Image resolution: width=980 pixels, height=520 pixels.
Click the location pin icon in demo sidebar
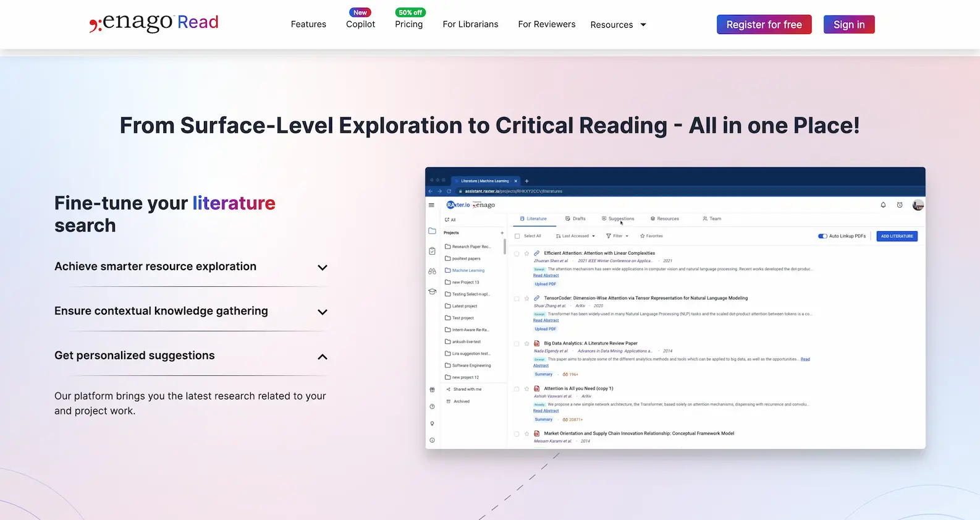432,424
